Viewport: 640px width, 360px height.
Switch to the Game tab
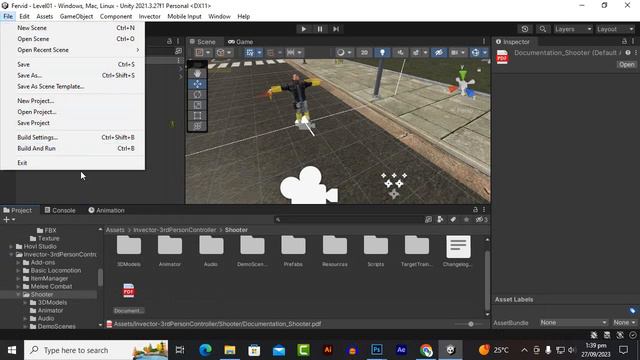tap(241, 42)
